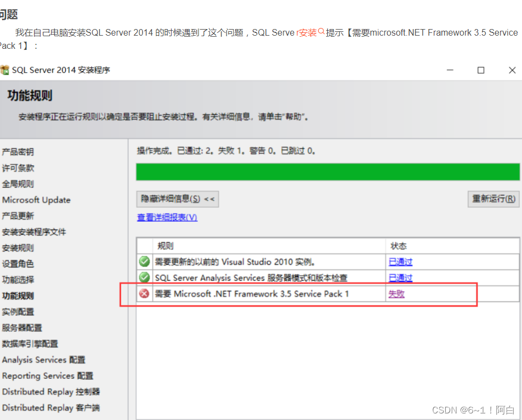The image size is (522, 420).
Task: Click the 重新运行(R) button
Action: 493,199
